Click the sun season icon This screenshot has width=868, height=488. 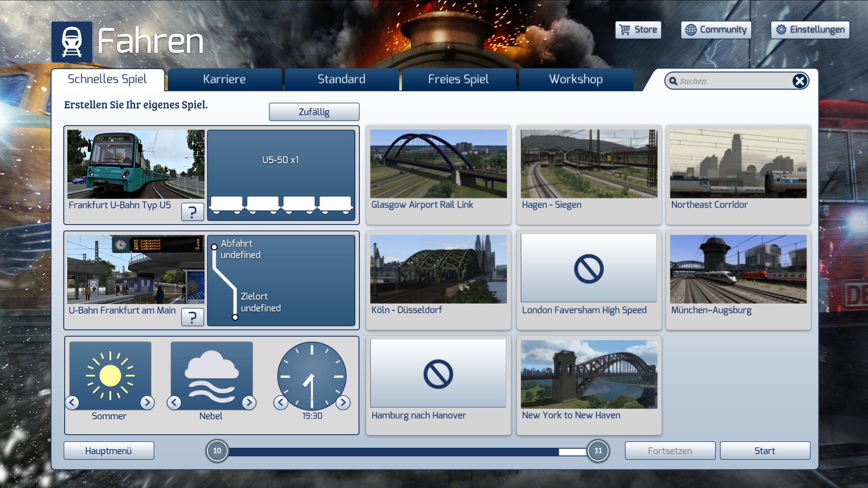[110, 375]
